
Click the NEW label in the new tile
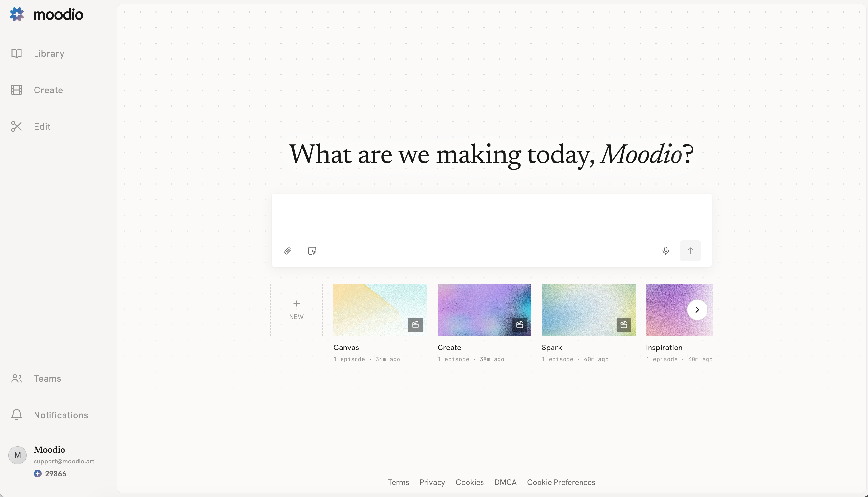click(296, 317)
